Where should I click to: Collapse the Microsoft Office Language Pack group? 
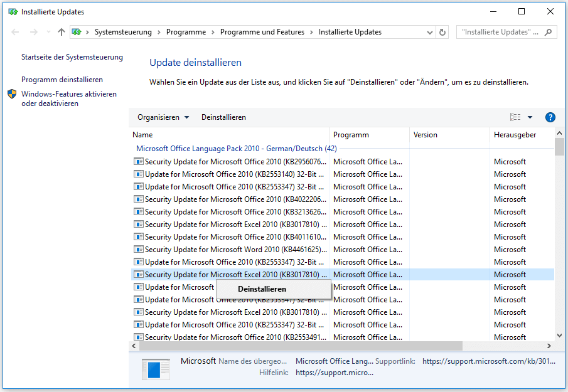tap(236, 149)
